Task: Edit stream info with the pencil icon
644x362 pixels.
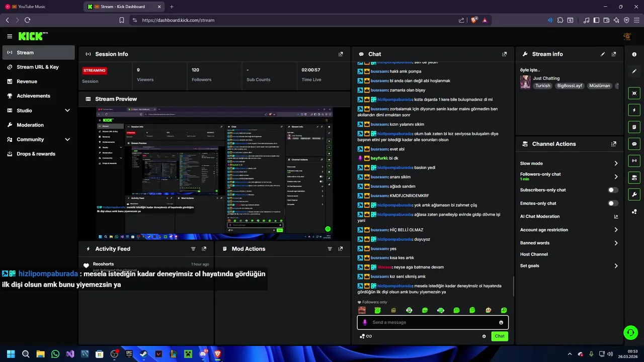Action: (603, 54)
